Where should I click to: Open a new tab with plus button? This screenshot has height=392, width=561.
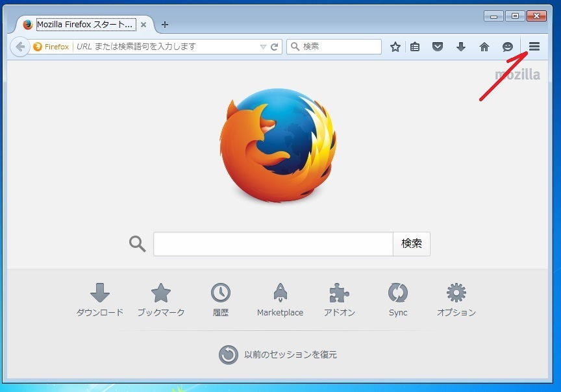click(164, 25)
